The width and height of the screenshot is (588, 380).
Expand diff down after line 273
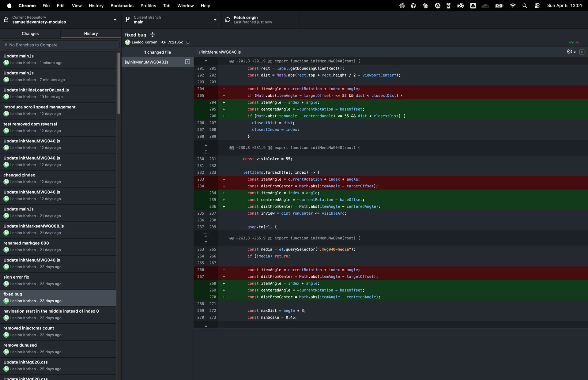(206, 325)
